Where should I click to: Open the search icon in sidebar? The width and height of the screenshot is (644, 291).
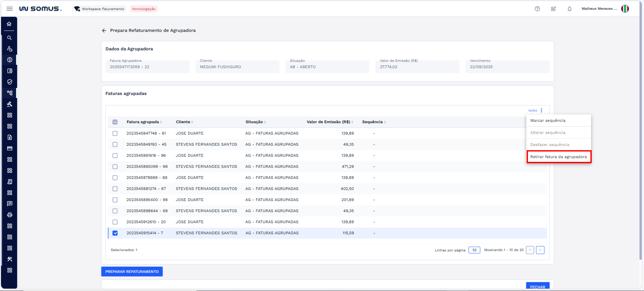tap(9, 38)
